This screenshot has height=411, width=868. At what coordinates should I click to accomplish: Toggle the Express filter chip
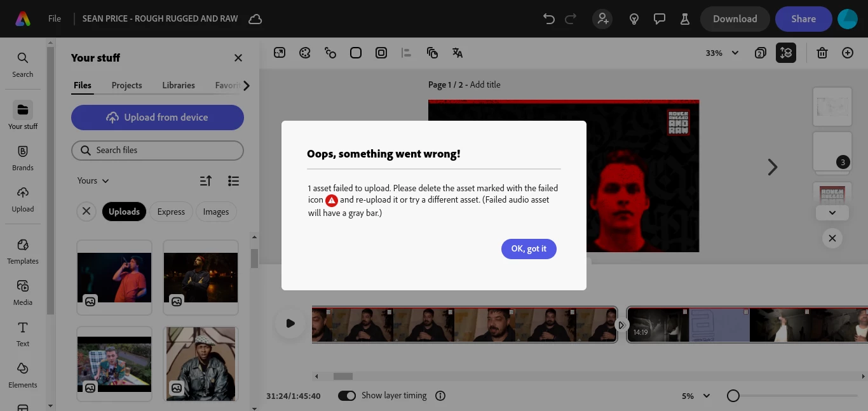(x=171, y=212)
